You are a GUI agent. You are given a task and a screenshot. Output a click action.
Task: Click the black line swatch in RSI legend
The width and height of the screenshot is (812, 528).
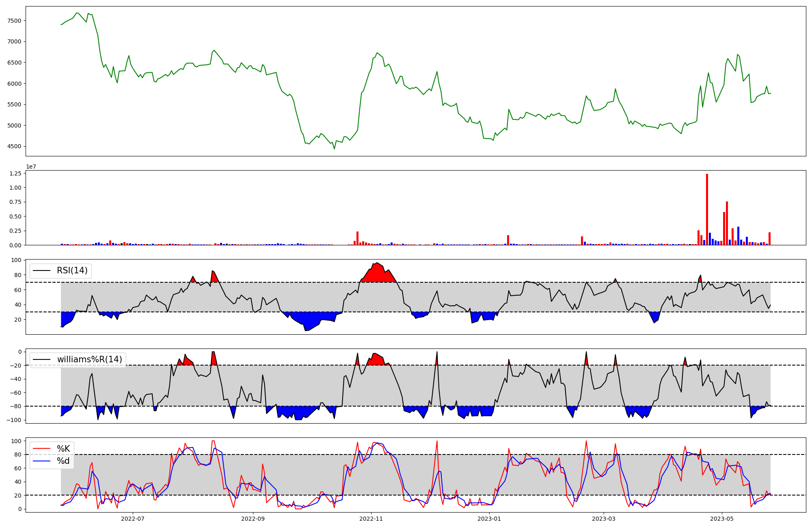pyautogui.click(x=41, y=270)
